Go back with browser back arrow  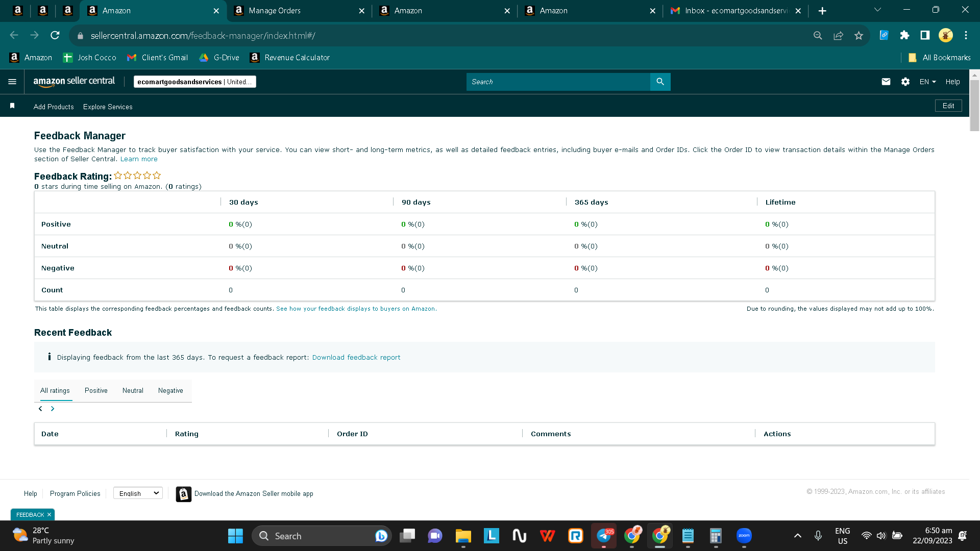pyautogui.click(x=14, y=35)
